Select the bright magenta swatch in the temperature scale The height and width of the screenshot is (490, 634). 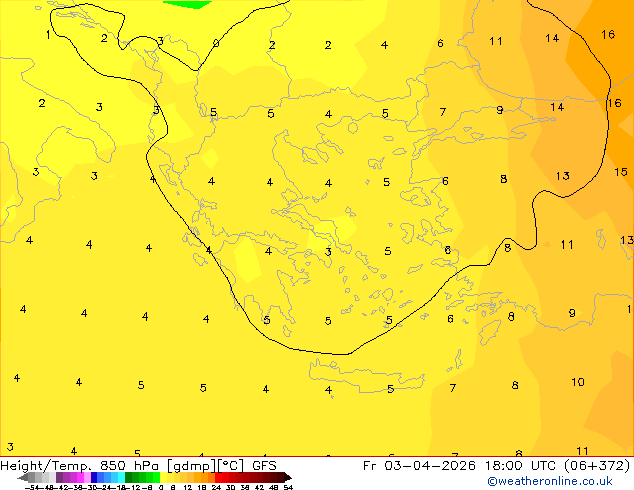tap(80, 477)
